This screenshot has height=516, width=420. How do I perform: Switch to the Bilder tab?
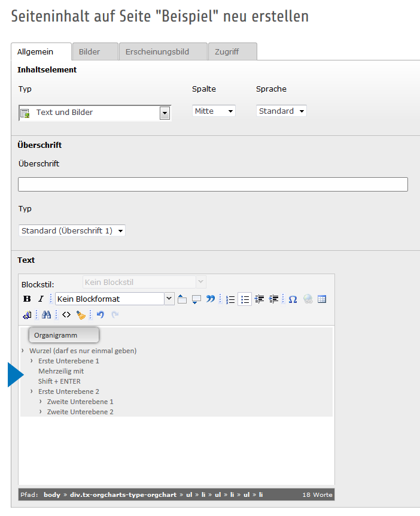click(89, 52)
